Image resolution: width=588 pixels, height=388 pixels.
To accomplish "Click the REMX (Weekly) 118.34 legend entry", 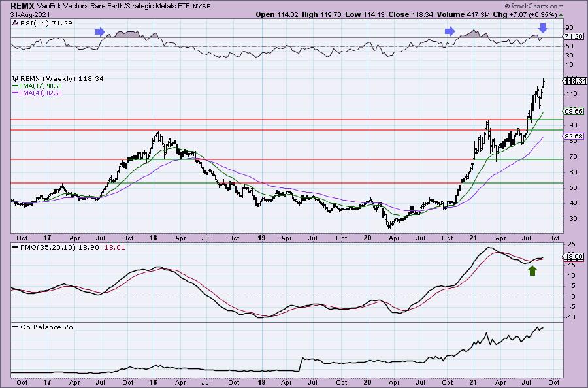I will (61, 79).
